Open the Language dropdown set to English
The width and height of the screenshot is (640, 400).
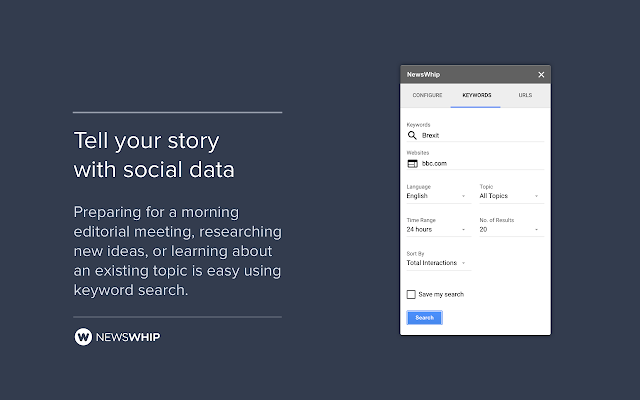click(436, 197)
